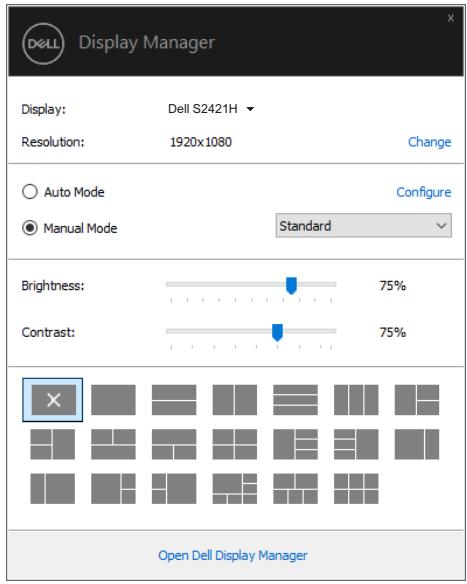
Task: Choose layout with two small left panes and large right pane
Action: coord(174,489)
